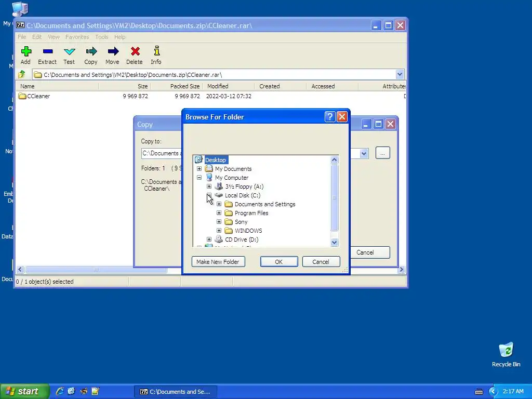Click the folder tree scroll up arrow
Screen dimensions: 532x399
click(334, 160)
